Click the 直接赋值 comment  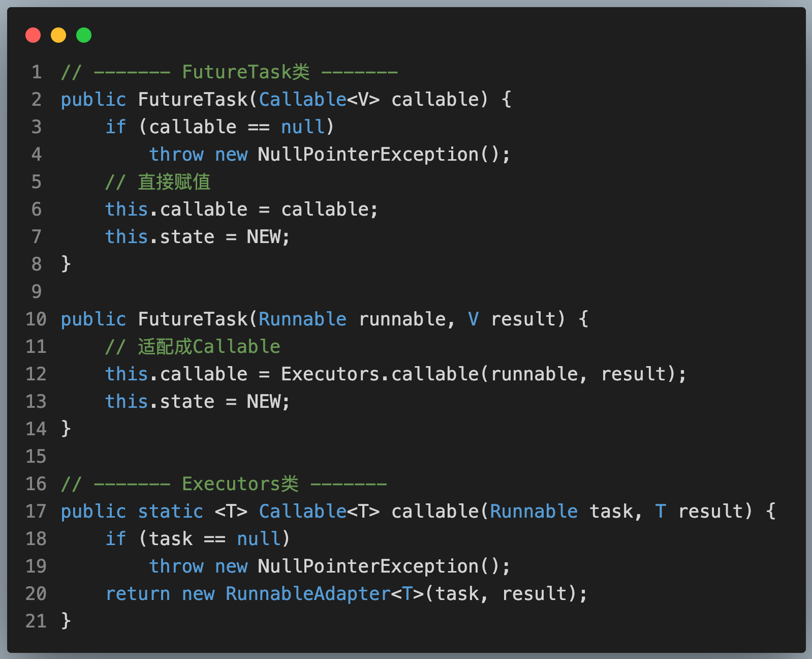click(x=174, y=182)
